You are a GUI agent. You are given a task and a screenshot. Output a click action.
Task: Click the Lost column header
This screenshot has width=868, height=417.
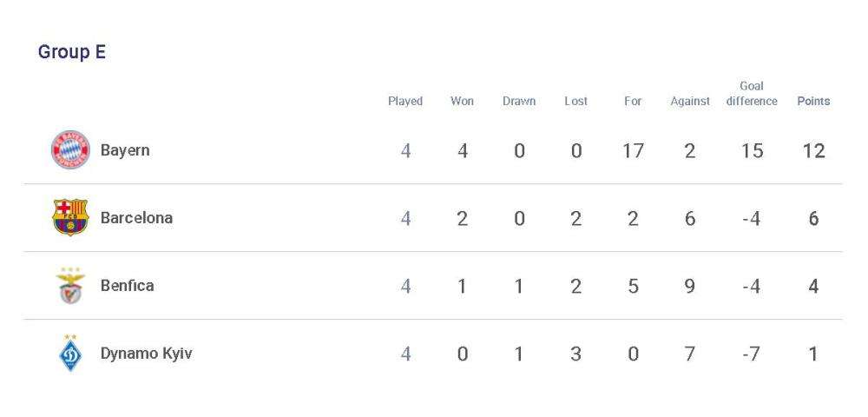tap(576, 102)
